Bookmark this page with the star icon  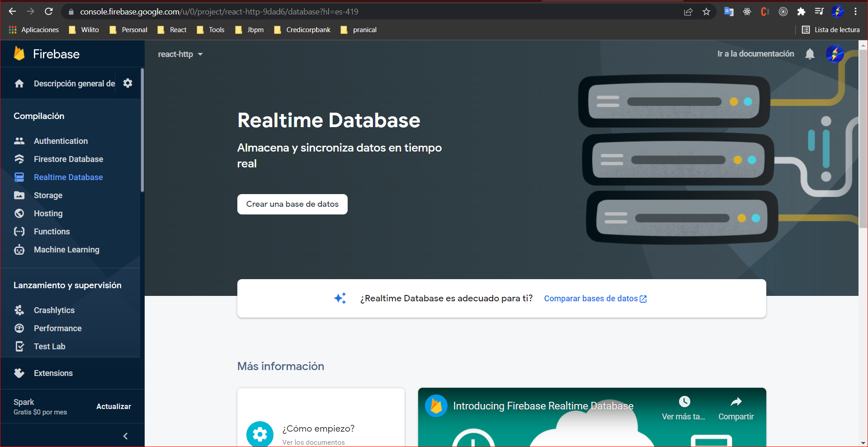[706, 12]
